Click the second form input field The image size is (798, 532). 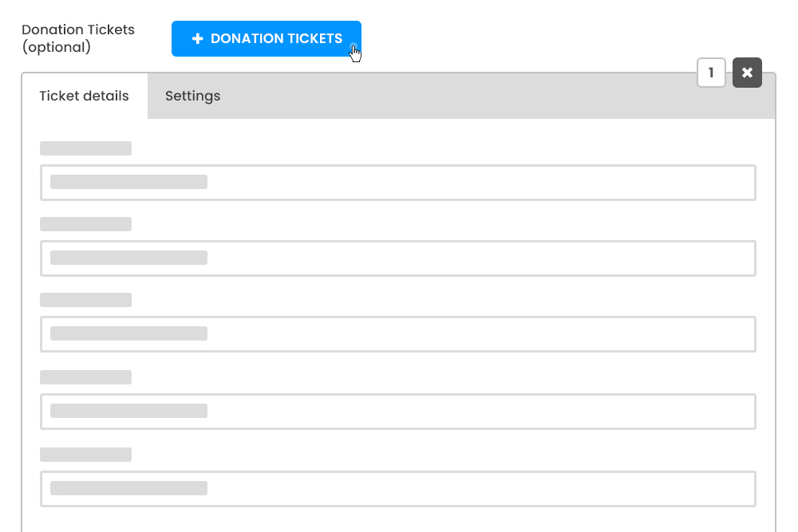point(398,258)
